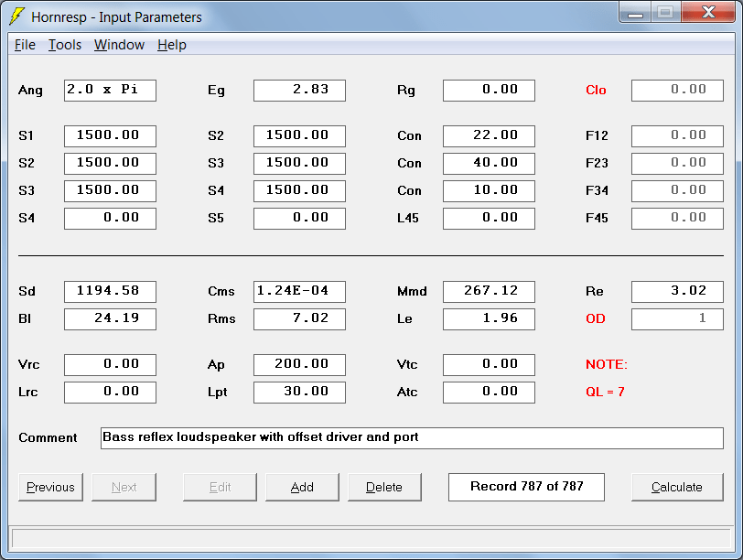The height and width of the screenshot is (560, 743).
Task: Select the Ap field showing 200.00
Action: (299, 365)
